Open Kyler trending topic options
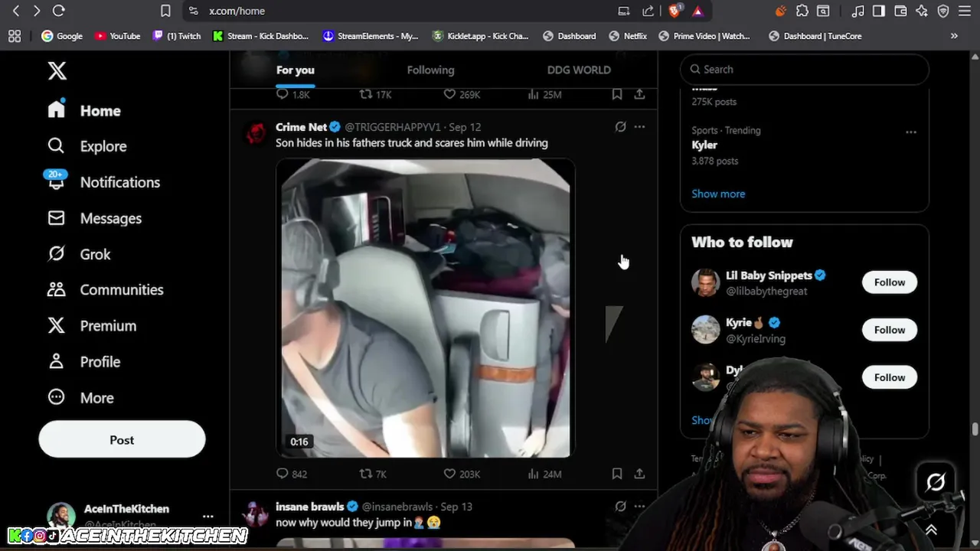The height and width of the screenshot is (551, 980). point(910,132)
